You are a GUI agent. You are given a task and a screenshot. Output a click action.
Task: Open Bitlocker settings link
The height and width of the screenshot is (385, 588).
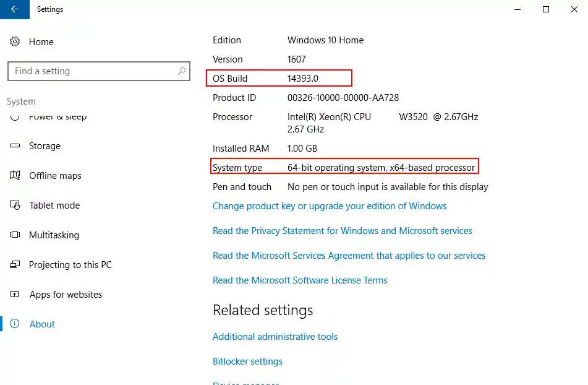pyautogui.click(x=247, y=361)
